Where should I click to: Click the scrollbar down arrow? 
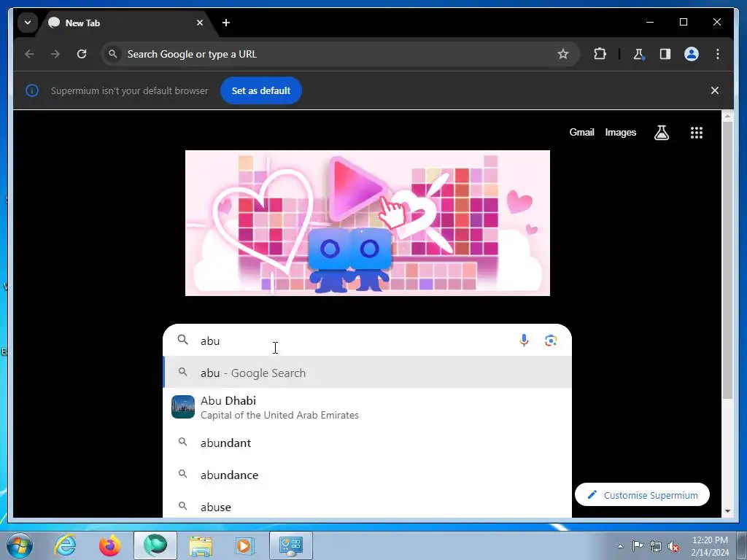pos(727,511)
